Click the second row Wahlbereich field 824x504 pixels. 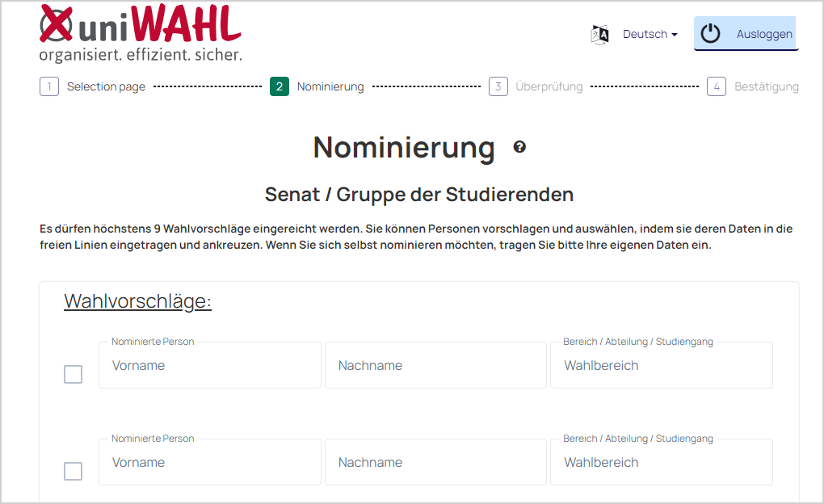[x=661, y=462]
